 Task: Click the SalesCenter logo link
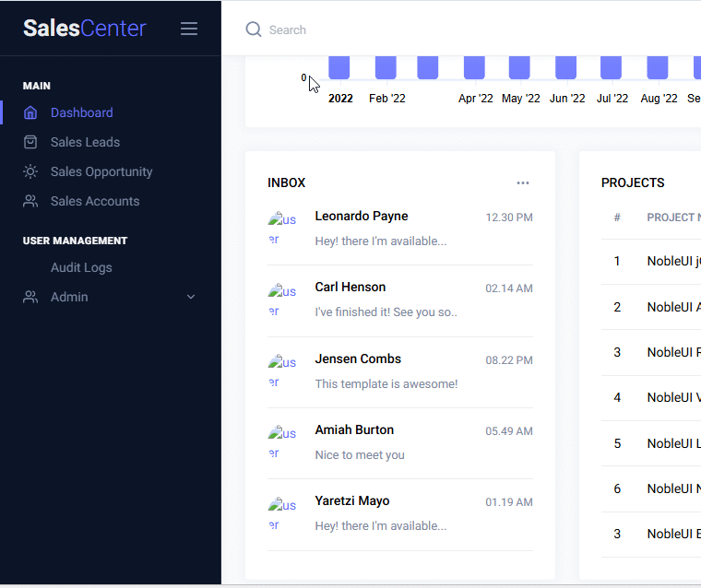84,29
